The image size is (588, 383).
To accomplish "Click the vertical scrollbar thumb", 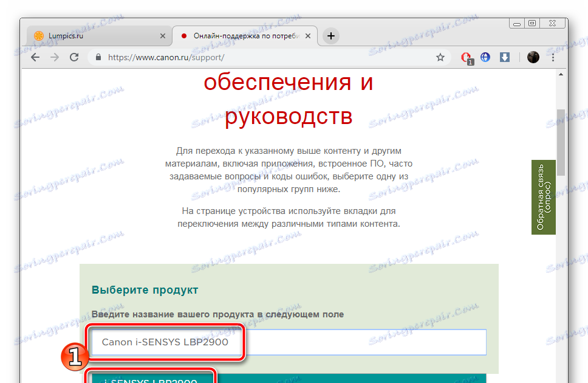I will click(x=561, y=143).
